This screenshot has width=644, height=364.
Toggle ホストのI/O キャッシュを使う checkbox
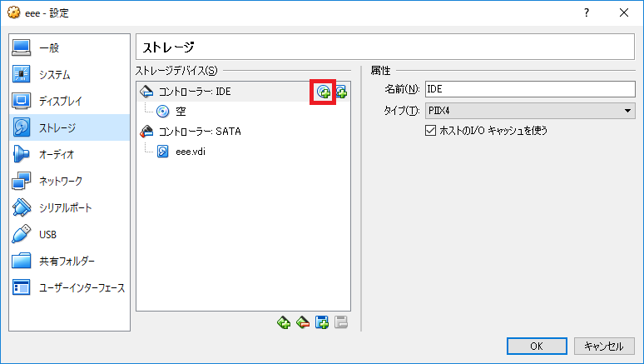coord(430,131)
